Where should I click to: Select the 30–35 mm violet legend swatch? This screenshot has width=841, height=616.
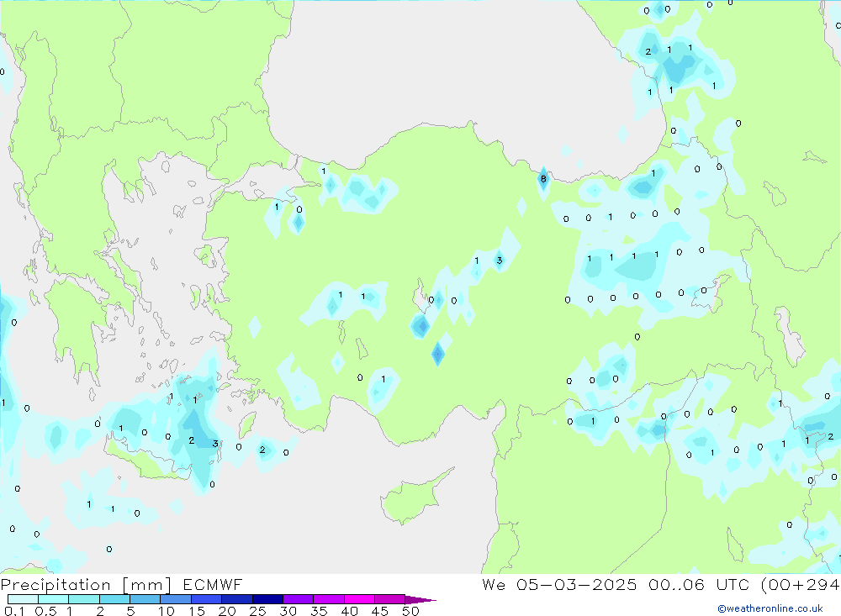299,599
